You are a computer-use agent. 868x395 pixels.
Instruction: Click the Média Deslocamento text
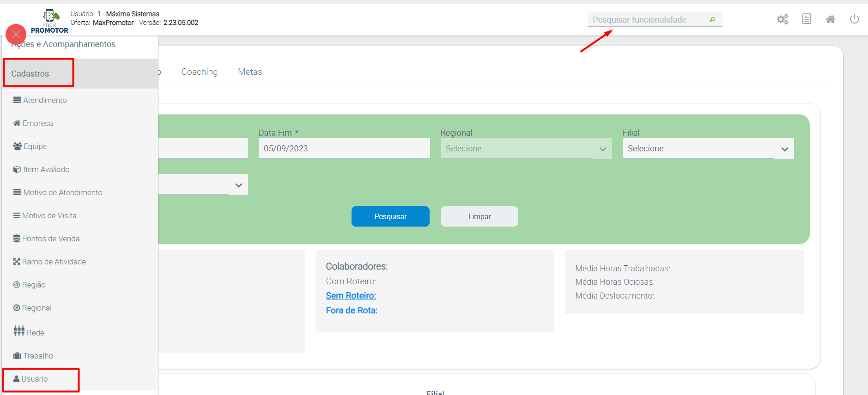tap(615, 296)
